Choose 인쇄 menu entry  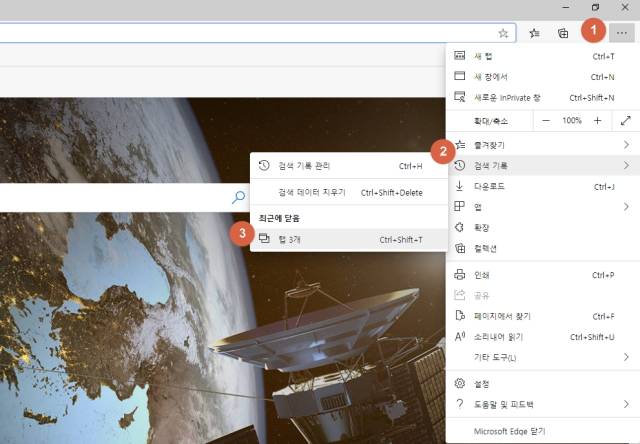(543, 275)
